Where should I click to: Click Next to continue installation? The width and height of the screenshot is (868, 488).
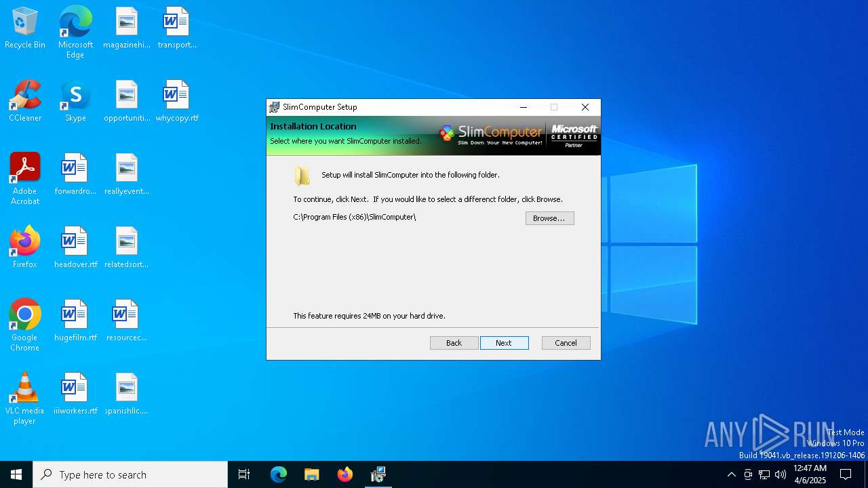point(504,343)
